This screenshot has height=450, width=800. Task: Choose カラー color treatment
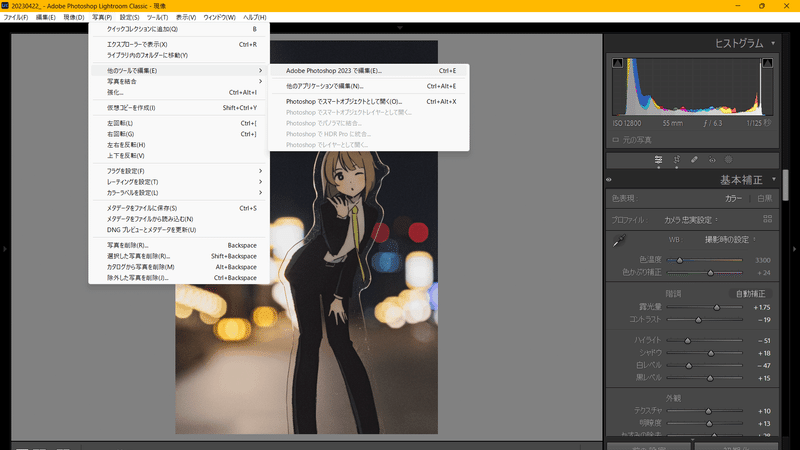pyautogui.click(x=734, y=198)
